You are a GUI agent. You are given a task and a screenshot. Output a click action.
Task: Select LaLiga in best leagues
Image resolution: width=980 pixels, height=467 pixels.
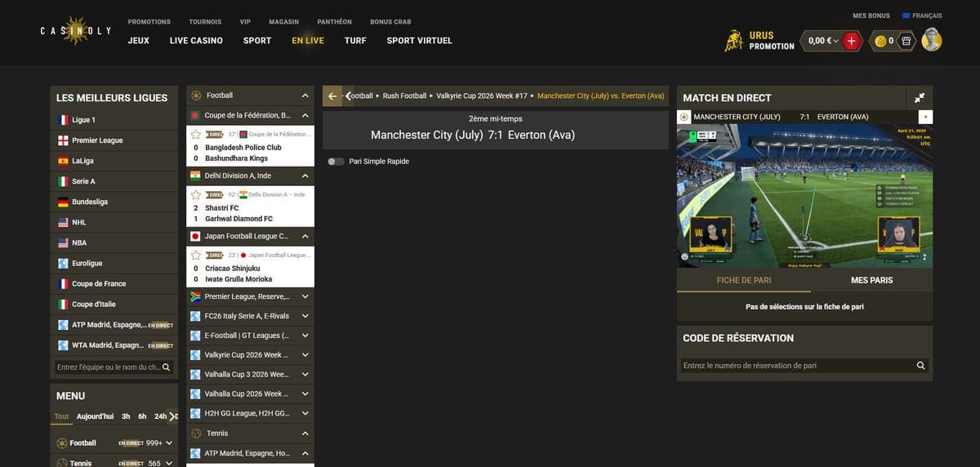(114, 161)
